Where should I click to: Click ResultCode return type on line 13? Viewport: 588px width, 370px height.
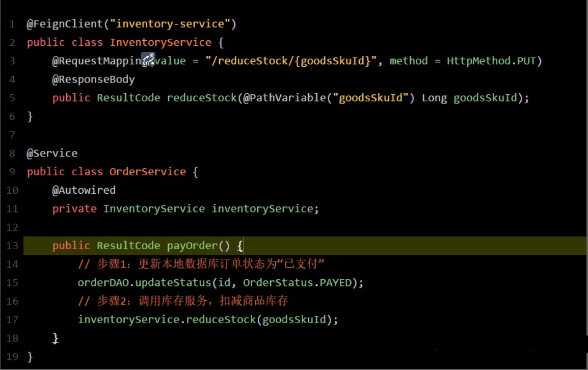coord(128,246)
